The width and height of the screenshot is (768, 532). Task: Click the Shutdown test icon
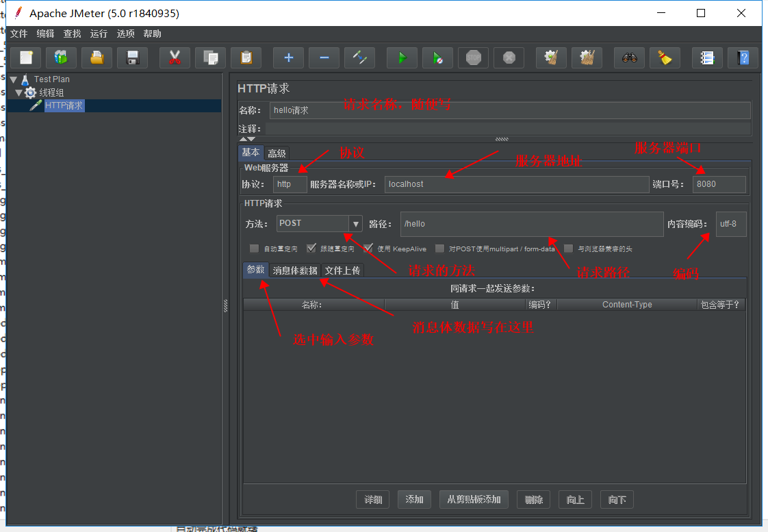tap(509, 58)
